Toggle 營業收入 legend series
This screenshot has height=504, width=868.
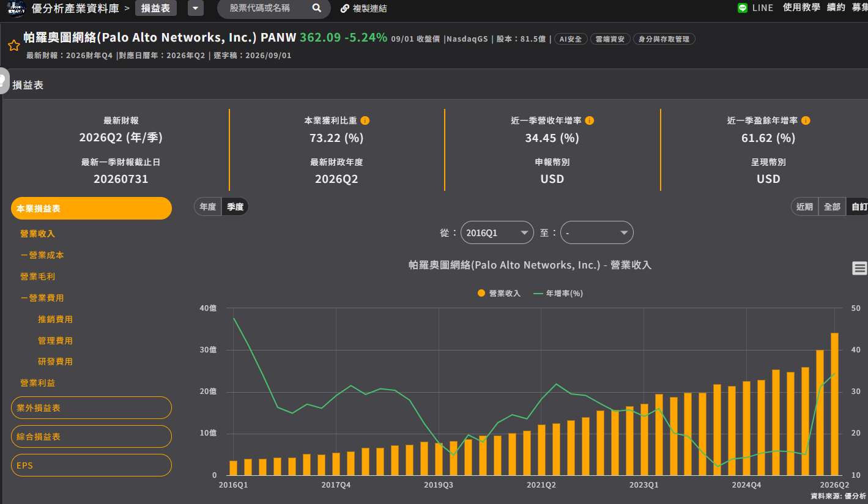coord(499,294)
